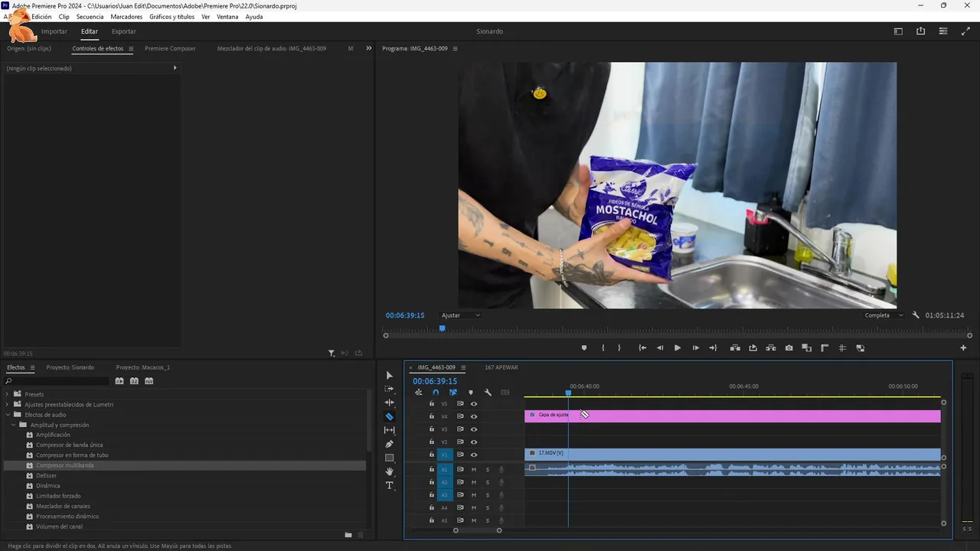This screenshot has height=551, width=980.
Task: Toggle track targeting for V1
Action: (444, 455)
